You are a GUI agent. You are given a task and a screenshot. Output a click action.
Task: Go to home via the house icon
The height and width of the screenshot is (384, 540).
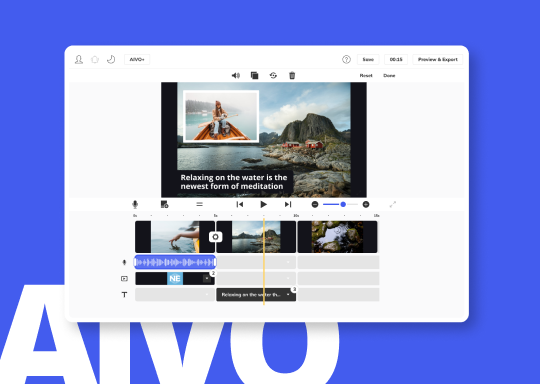click(x=95, y=60)
